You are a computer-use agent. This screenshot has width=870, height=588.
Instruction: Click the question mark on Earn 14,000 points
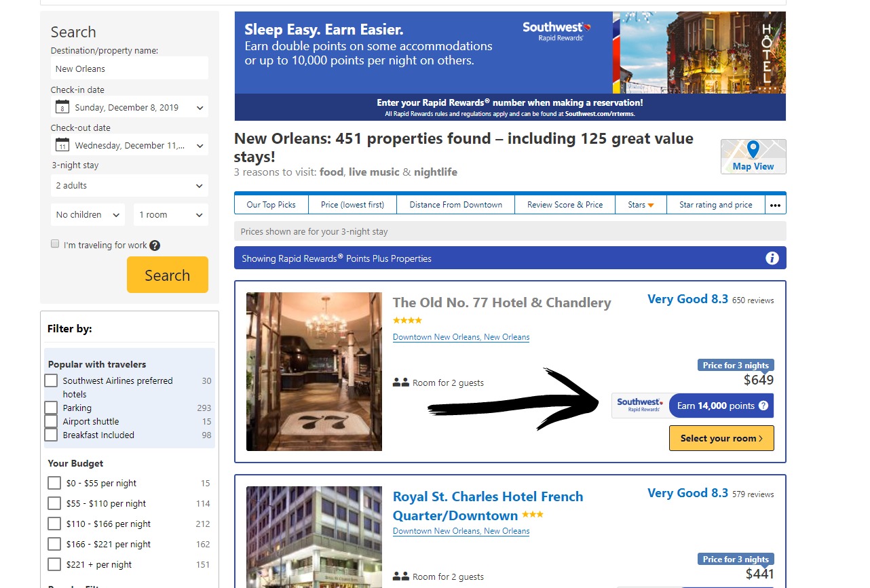(763, 406)
